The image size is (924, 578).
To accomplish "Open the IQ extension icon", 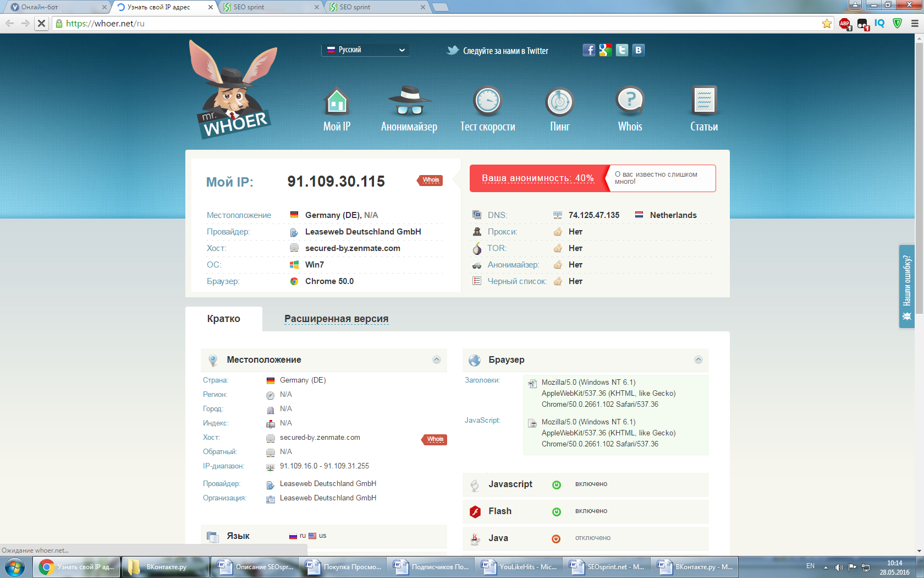I will click(x=880, y=23).
